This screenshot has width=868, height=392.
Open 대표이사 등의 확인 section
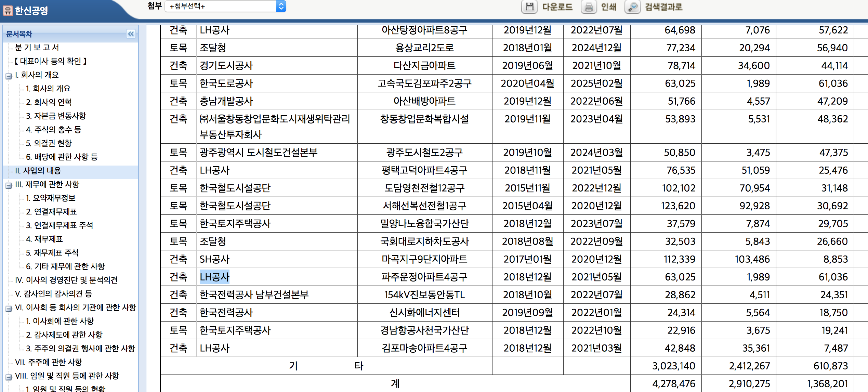pos(51,61)
